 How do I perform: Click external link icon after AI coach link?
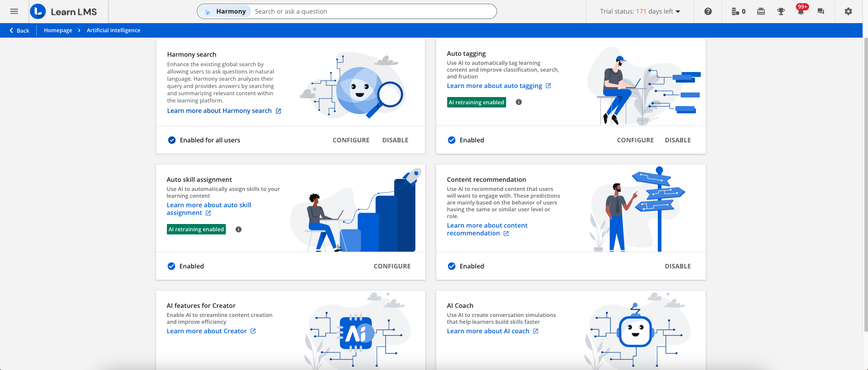[x=536, y=331]
